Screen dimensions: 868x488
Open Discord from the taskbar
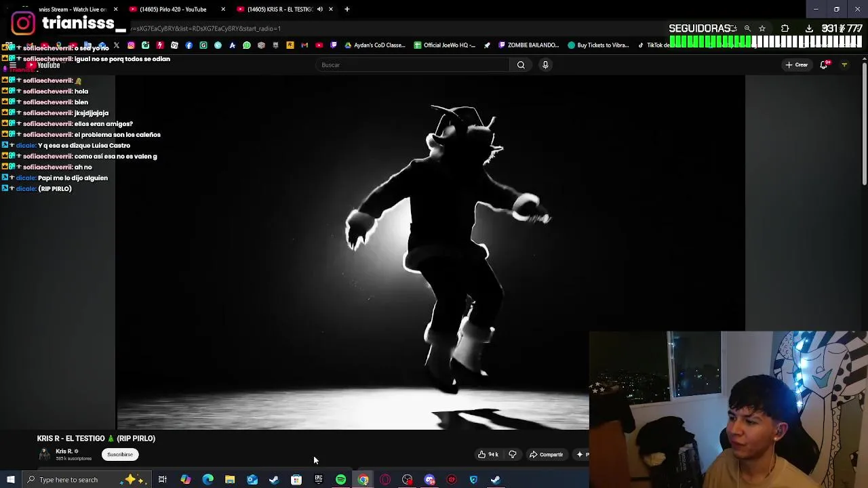click(429, 480)
